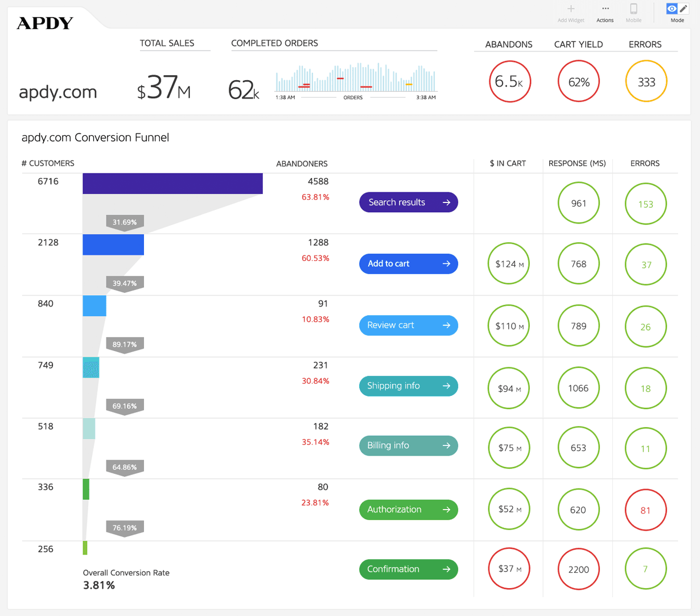Viewport: 700px width, 616px height.
Task: Click the completed orders bar chart
Action: pyautogui.click(x=356, y=77)
